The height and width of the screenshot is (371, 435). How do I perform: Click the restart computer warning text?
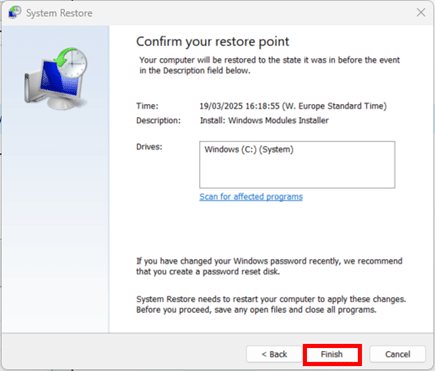pos(271,304)
